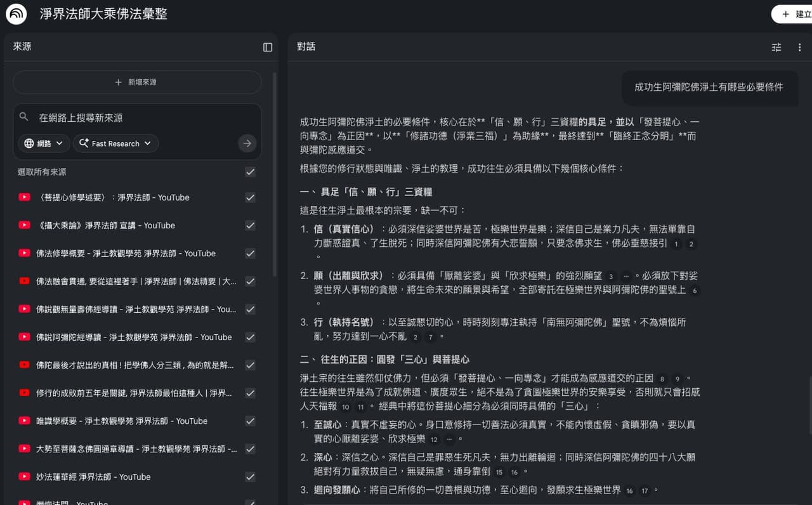812x505 pixels.
Task: Click the 新增來源 button
Action: point(137,82)
